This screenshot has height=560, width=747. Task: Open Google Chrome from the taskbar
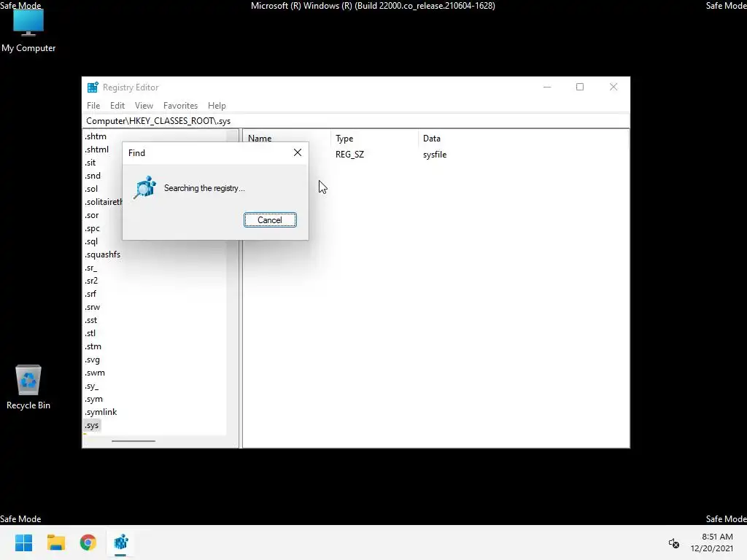(88, 542)
